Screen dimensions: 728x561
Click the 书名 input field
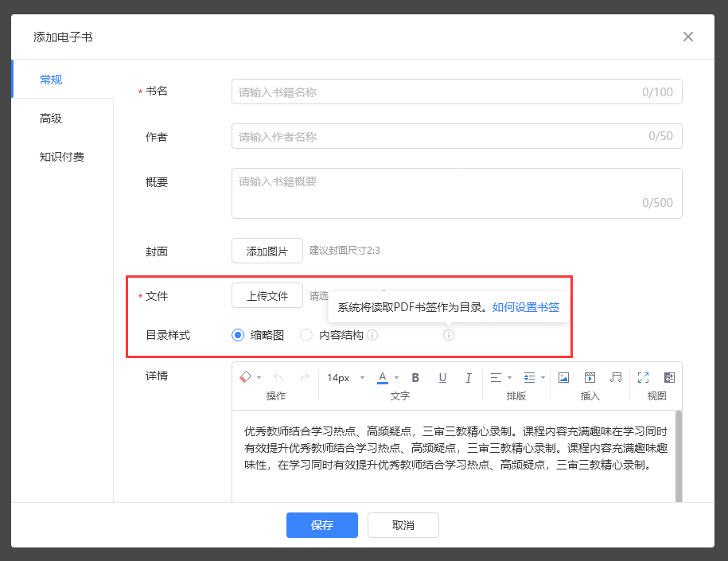coord(456,92)
